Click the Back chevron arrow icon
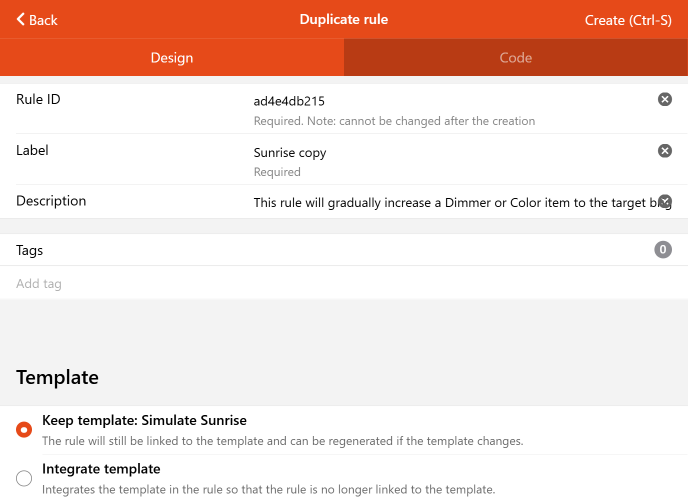 pyautogui.click(x=20, y=20)
